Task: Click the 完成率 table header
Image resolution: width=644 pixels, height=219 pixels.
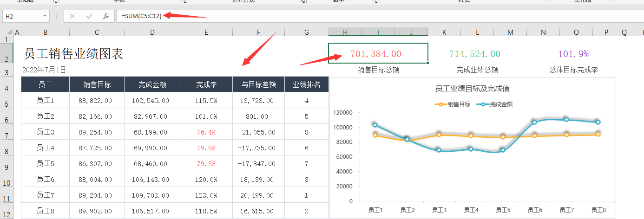Action: tap(206, 85)
